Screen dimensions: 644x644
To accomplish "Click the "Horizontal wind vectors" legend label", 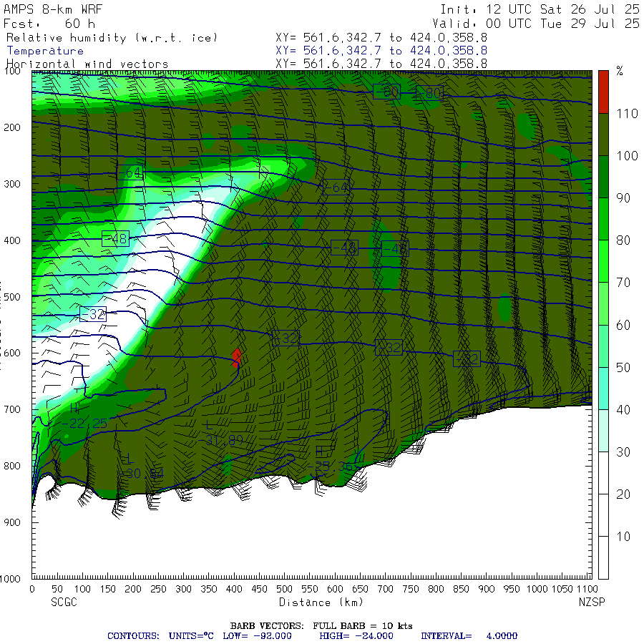I will tap(87, 64).
